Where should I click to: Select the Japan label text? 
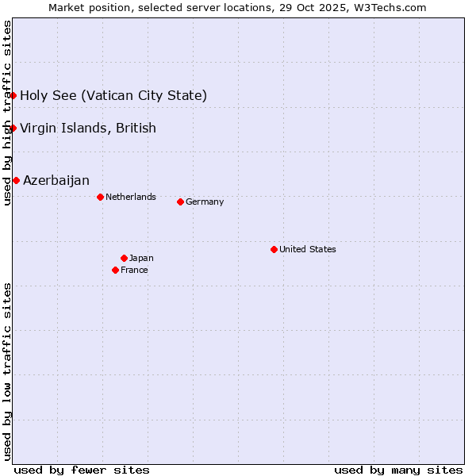141,258
